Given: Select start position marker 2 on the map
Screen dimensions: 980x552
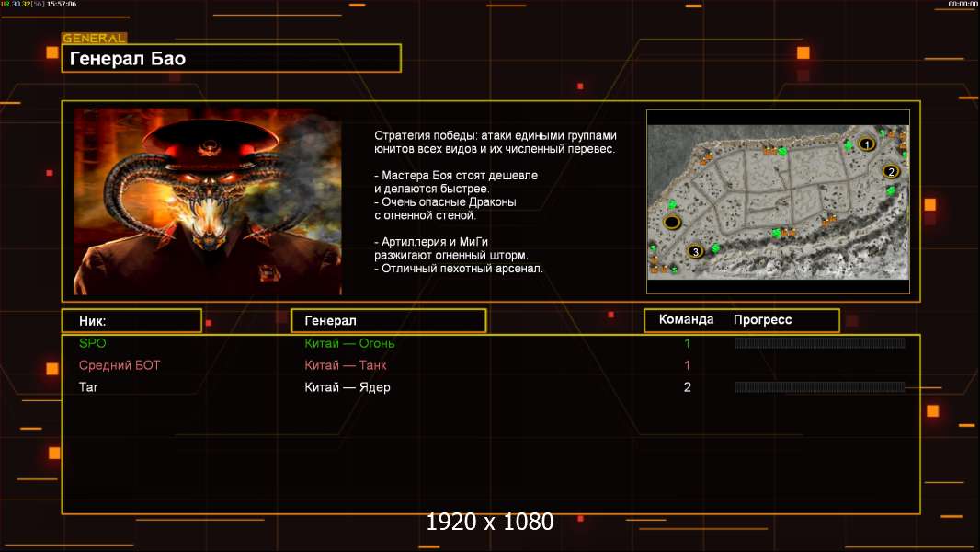Looking at the screenshot, I should [891, 171].
